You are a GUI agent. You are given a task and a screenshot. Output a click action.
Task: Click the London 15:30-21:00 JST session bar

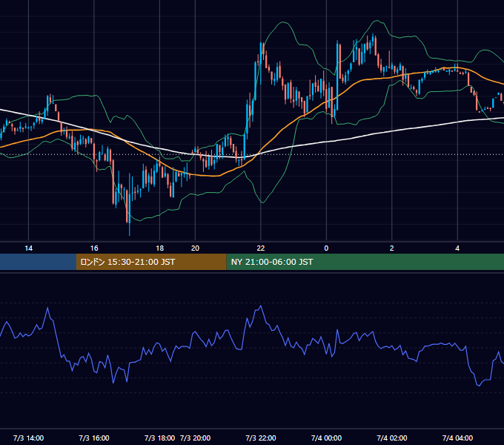151,262
